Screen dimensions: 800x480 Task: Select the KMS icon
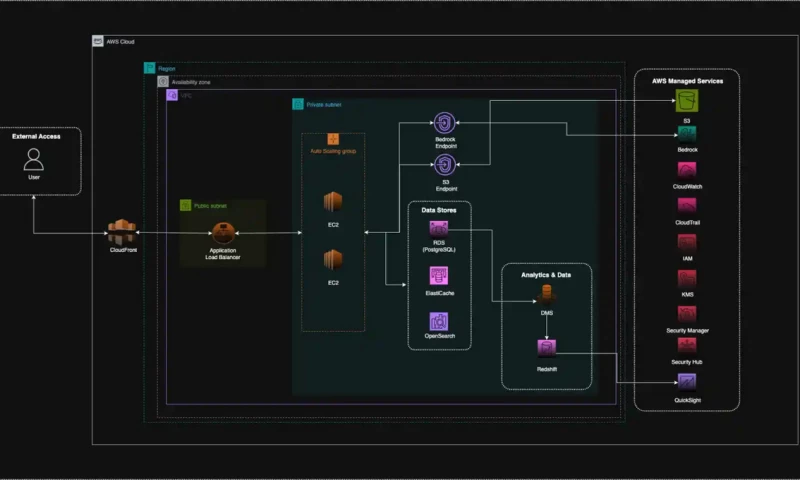[687, 279]
